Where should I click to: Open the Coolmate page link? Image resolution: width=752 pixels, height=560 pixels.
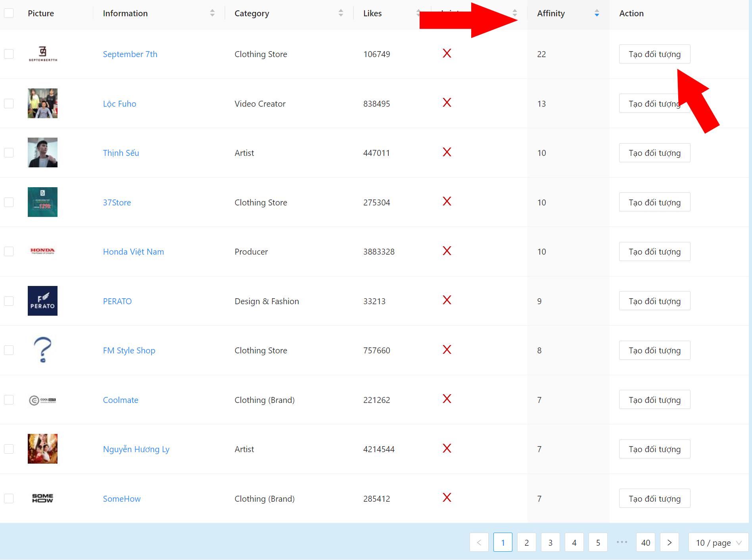(x=121, y=400)
